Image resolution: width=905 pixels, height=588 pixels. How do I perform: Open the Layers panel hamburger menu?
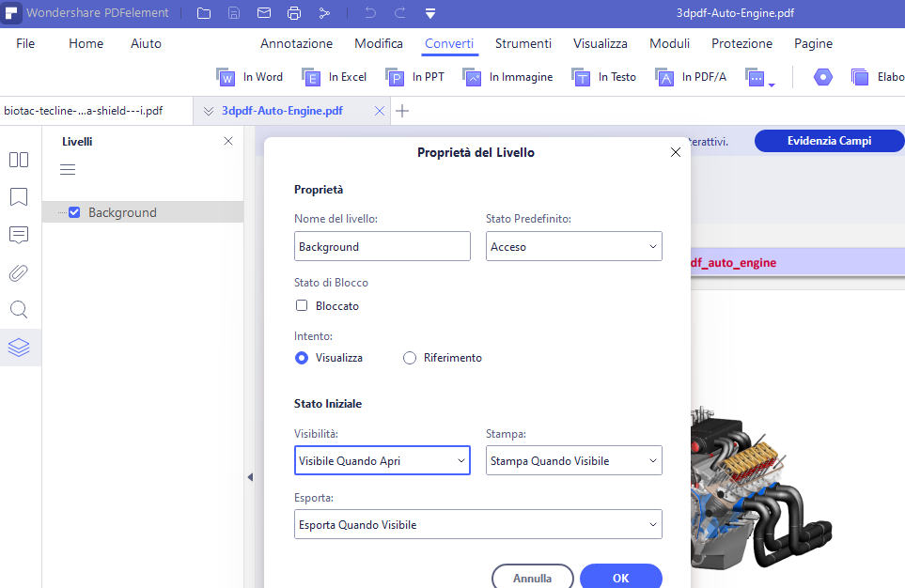coord(68,170)
